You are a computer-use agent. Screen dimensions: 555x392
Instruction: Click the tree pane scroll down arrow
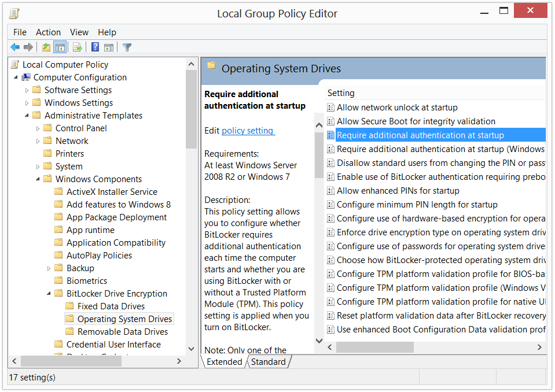[x=191, y=349]
